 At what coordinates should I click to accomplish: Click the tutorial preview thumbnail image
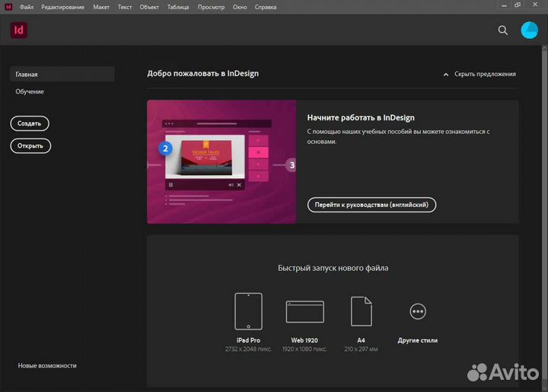221,162
